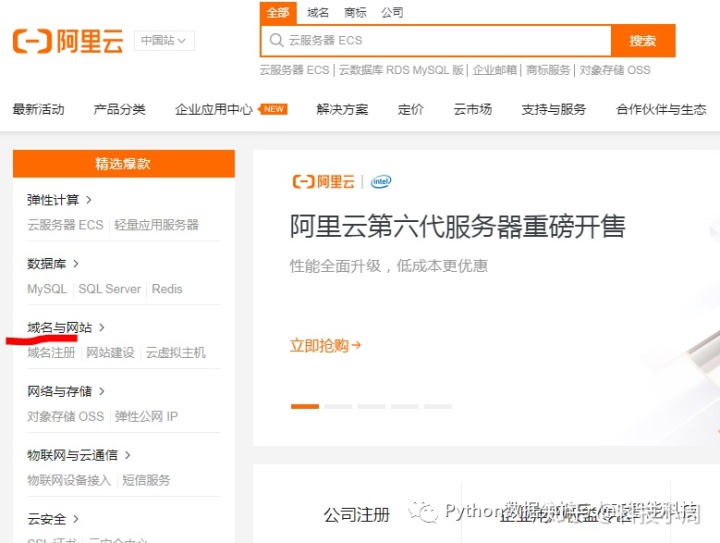Click hot search link 对象存储 OSS

point(615,70)
